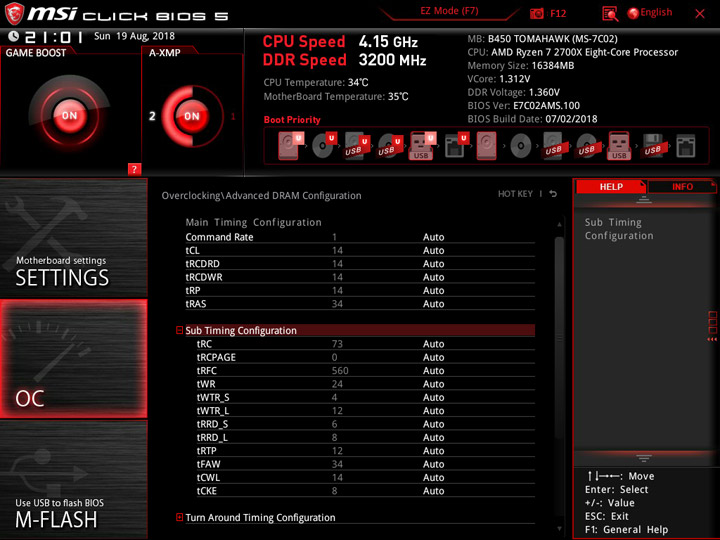Select UEFI USB hard disk boot icon
The width and height of the screenshot is (720, 540).
coord(357,146)
